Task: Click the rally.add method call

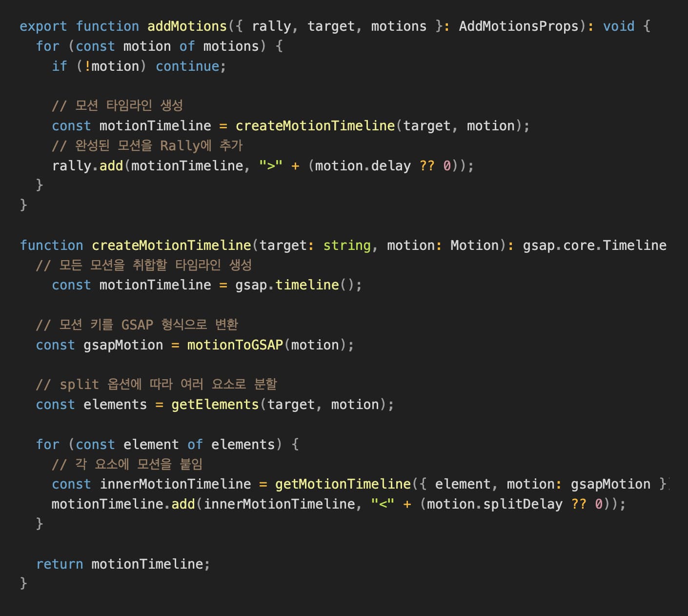Action: point(87,166)
